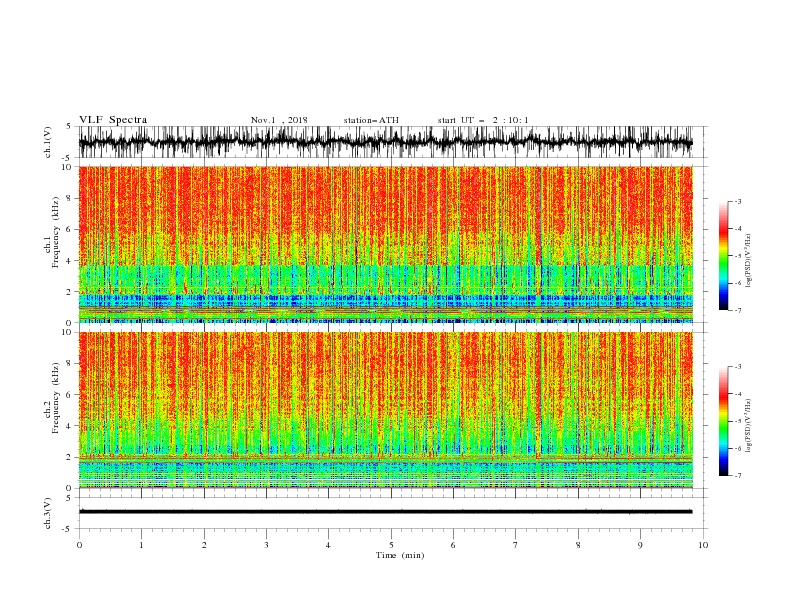Click the "10" tick on the time axis
Image resolution: width=792 pixels, height=612 pixels.
point(703,545)
